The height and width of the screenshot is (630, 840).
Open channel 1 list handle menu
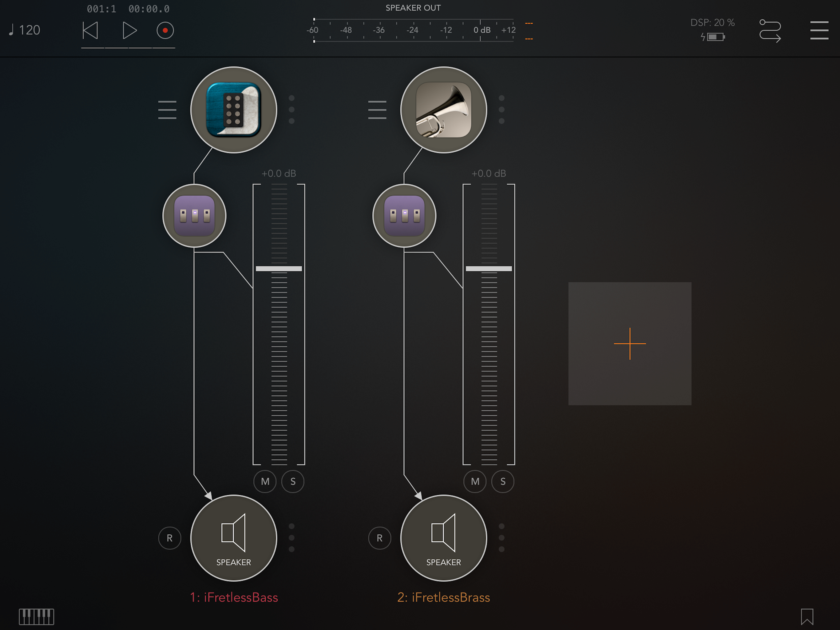coord(167,110)
